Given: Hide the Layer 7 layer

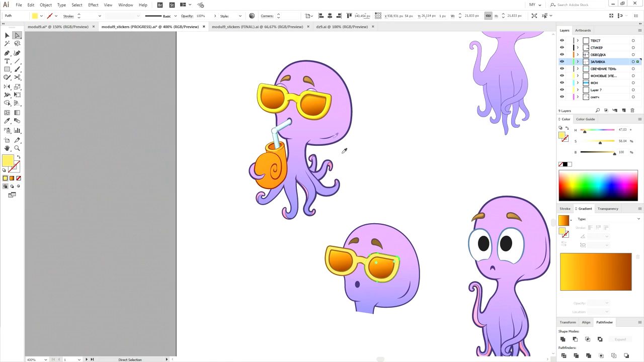Looking at the screenshot, I should pos(562,90).
